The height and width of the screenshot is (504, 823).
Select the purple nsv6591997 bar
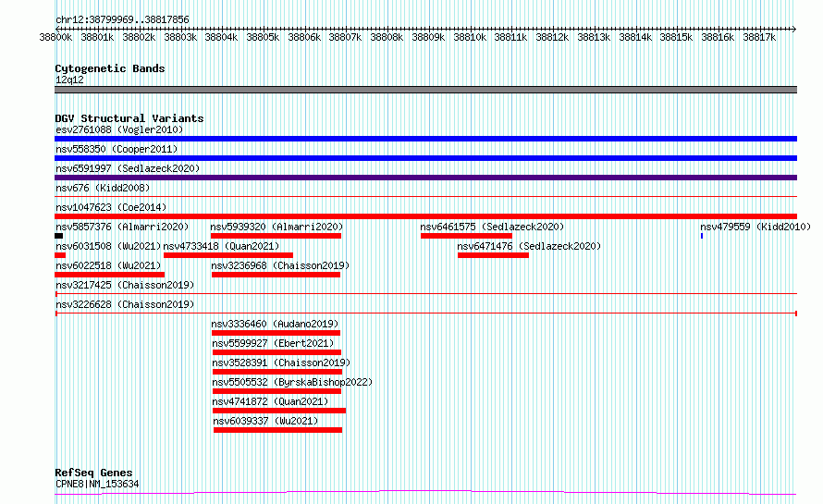(425, 178)
